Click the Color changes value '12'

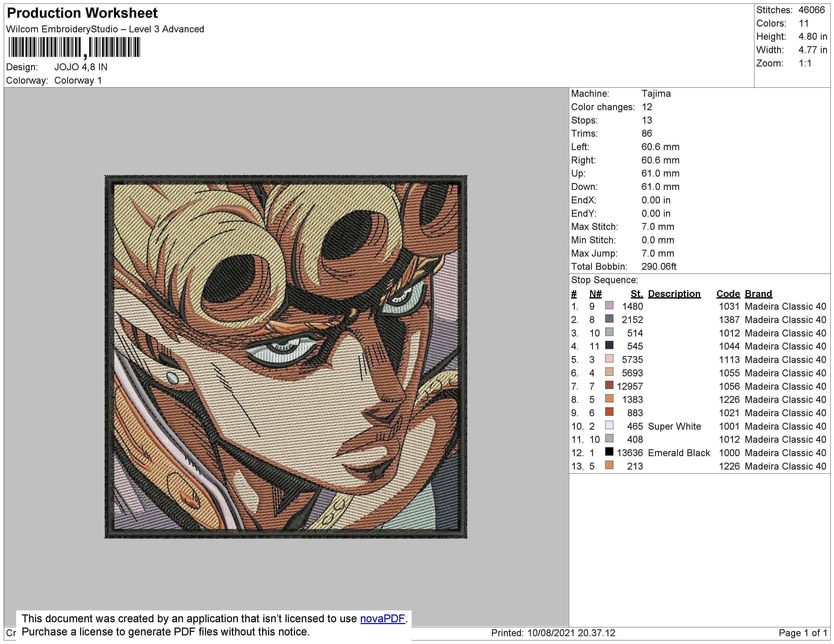(x=646, y=107)
